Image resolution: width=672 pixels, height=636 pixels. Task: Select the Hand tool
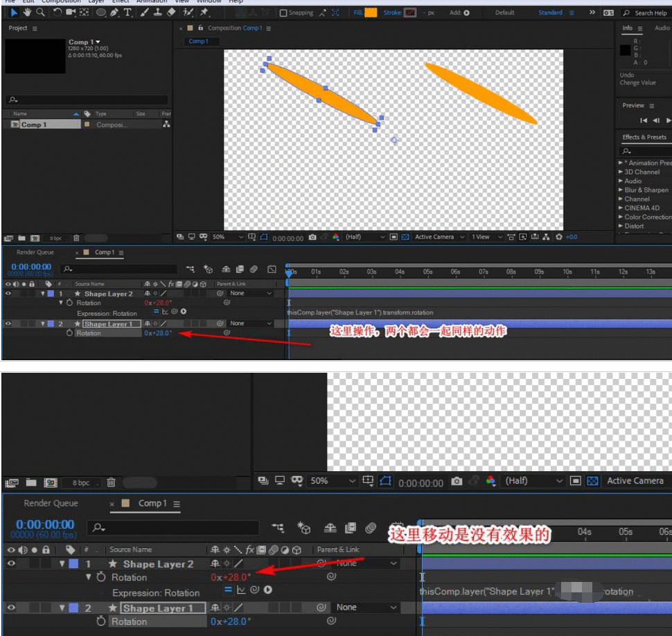click(28, 12)
